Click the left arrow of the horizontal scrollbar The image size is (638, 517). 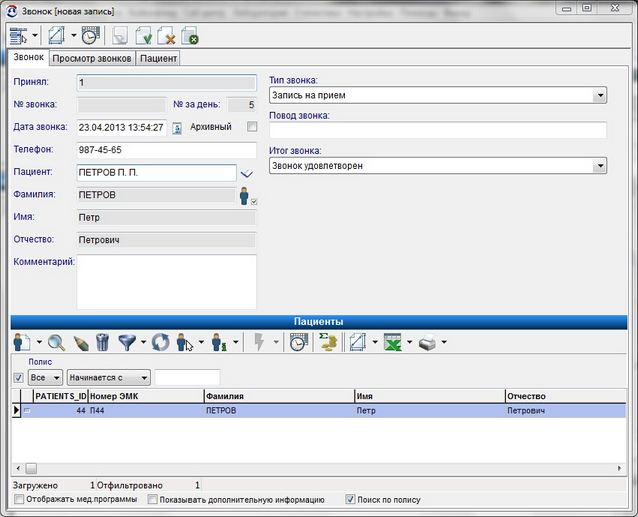tap(18, 469)
